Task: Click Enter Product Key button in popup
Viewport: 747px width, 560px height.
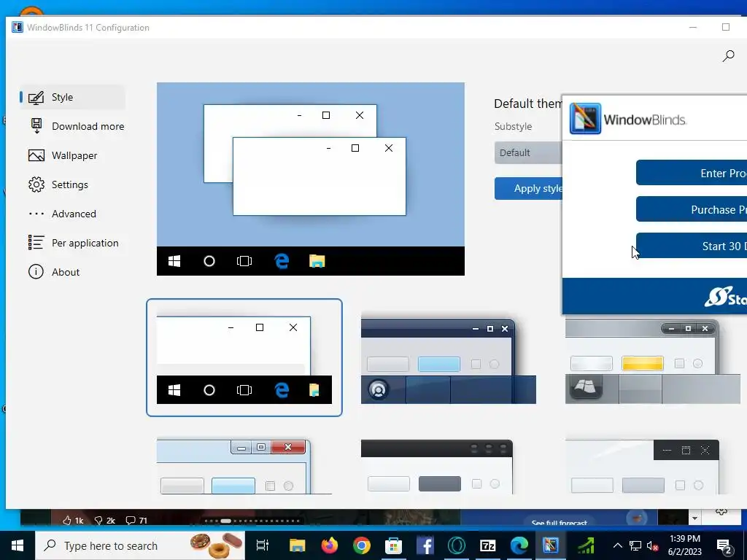Action: [x=692, y=173]
